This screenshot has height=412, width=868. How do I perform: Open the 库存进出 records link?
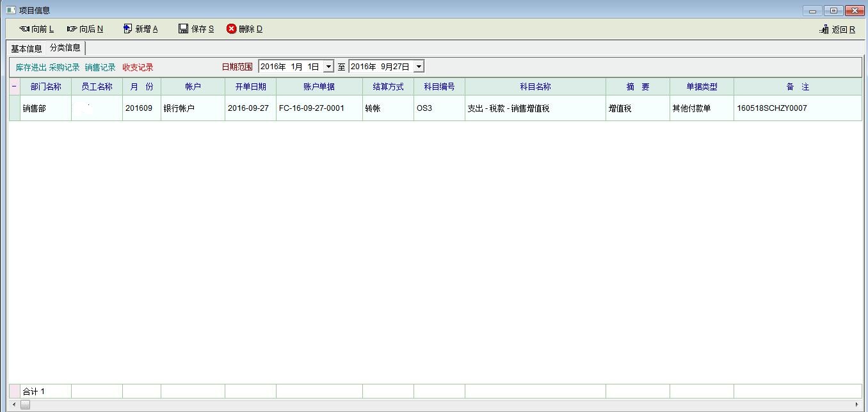point(31,67)
